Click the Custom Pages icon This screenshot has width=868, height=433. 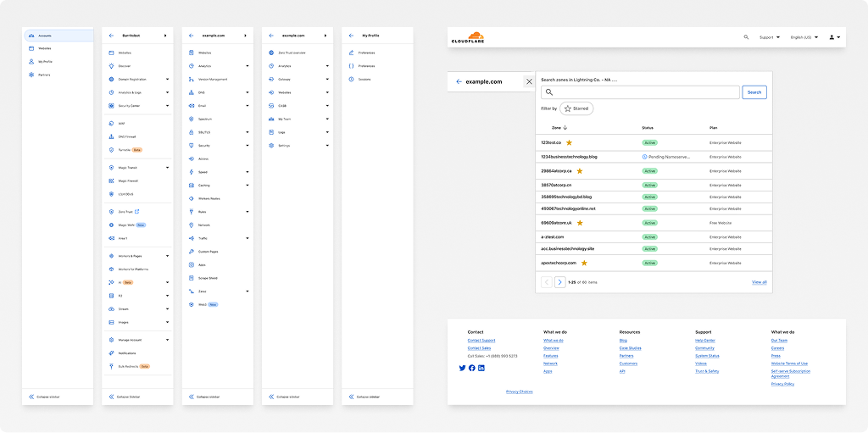(x=192, y=252)
